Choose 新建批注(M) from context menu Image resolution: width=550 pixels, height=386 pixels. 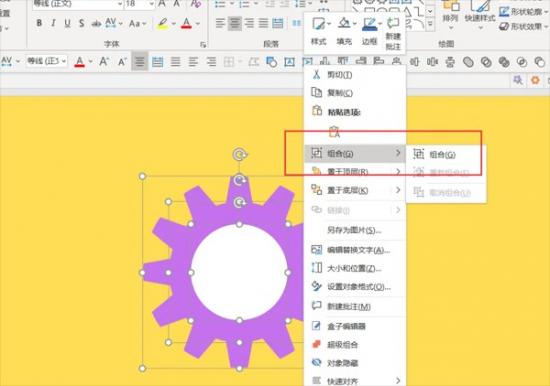[355, 306]
